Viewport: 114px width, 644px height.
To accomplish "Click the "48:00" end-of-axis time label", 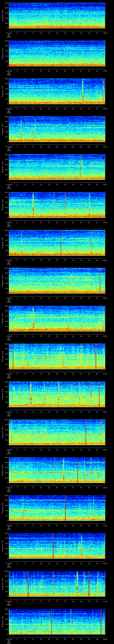I will click(105, 639).
